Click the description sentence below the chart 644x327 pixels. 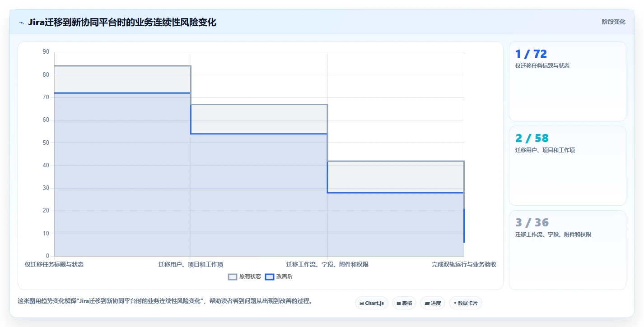click(165, 301)
